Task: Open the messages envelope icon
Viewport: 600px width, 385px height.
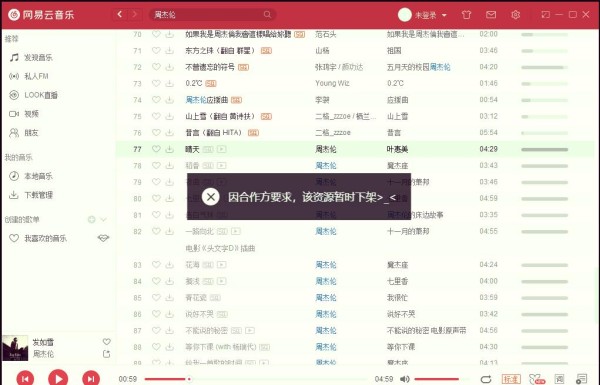Action: coord(491,15)
